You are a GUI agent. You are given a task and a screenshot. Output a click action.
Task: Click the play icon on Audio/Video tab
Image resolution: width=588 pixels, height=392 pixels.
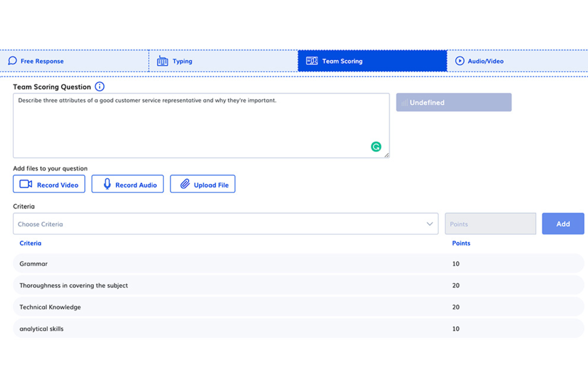pyautogui.click(x=460, y=61)
